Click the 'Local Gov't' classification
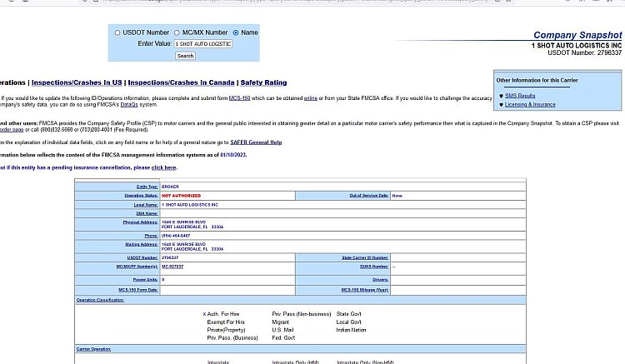Image resolution: width=625 pixels, height=364 pixels. pyautogui.click(x=349, y=322)
